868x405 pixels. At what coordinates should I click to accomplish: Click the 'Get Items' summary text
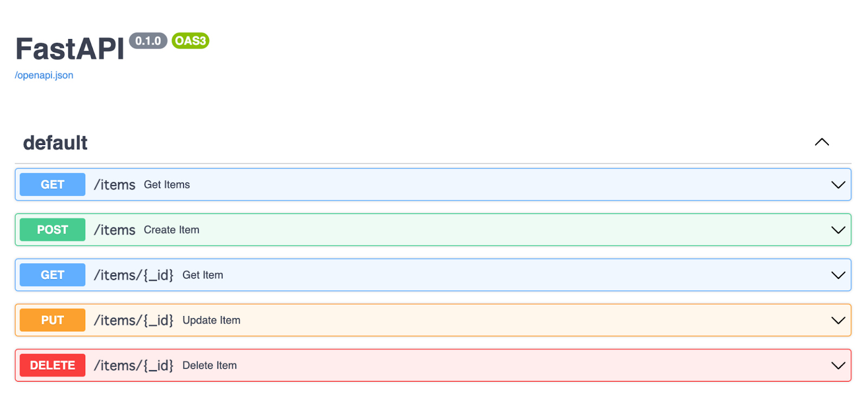click(167, 185)
